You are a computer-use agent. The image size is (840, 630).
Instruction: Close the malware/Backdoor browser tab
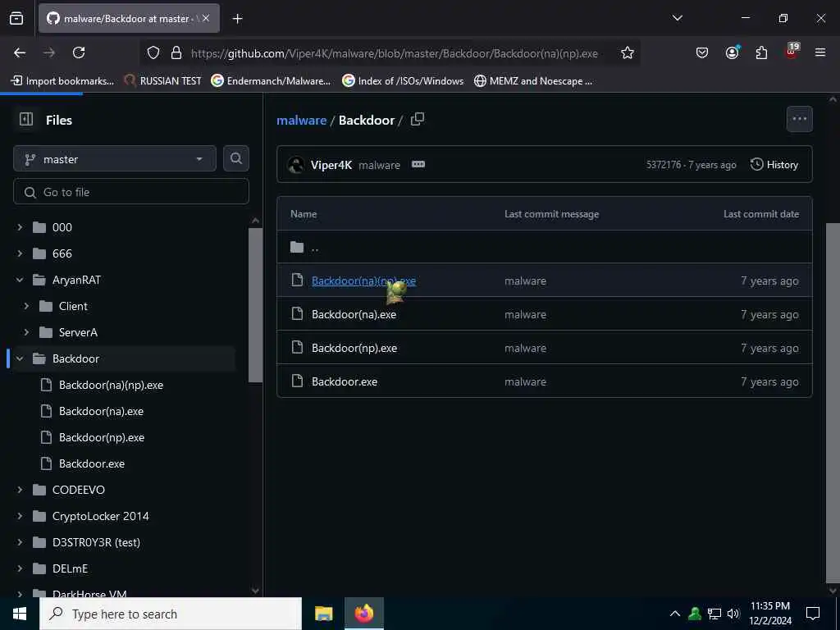click(206, 18)
